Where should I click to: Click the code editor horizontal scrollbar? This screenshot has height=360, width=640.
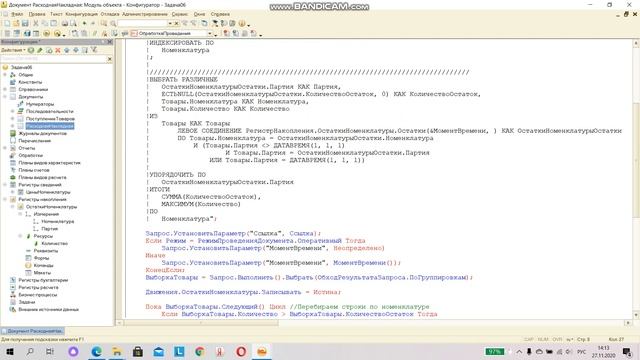click(x=373, y=323)
